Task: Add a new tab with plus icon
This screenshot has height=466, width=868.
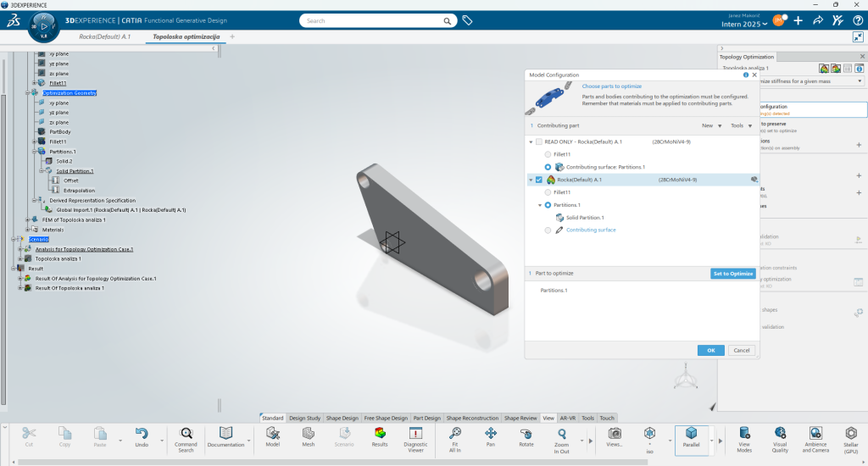Action: tap(232, 36)
